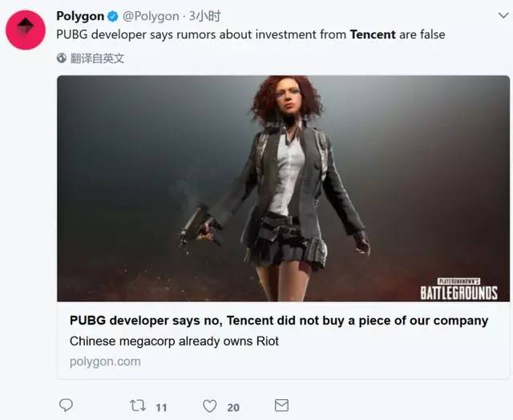Open the article headline about Tencent

(x=279, y=321)
